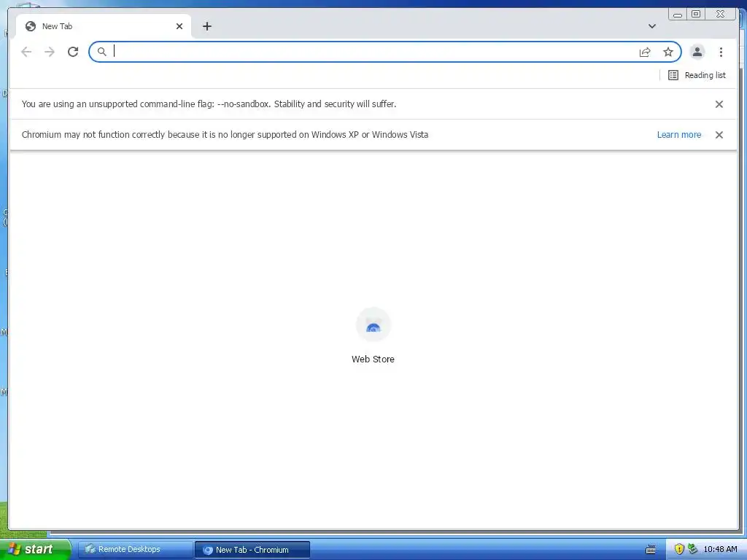
Task: Minimize the Chromium window
Action: [678, 14]
